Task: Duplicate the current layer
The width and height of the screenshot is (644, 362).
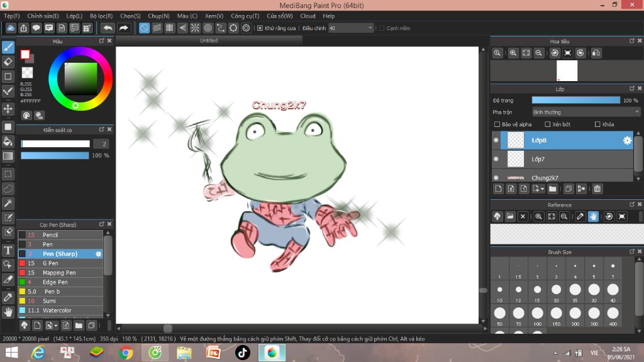Action: click(569, 189)
